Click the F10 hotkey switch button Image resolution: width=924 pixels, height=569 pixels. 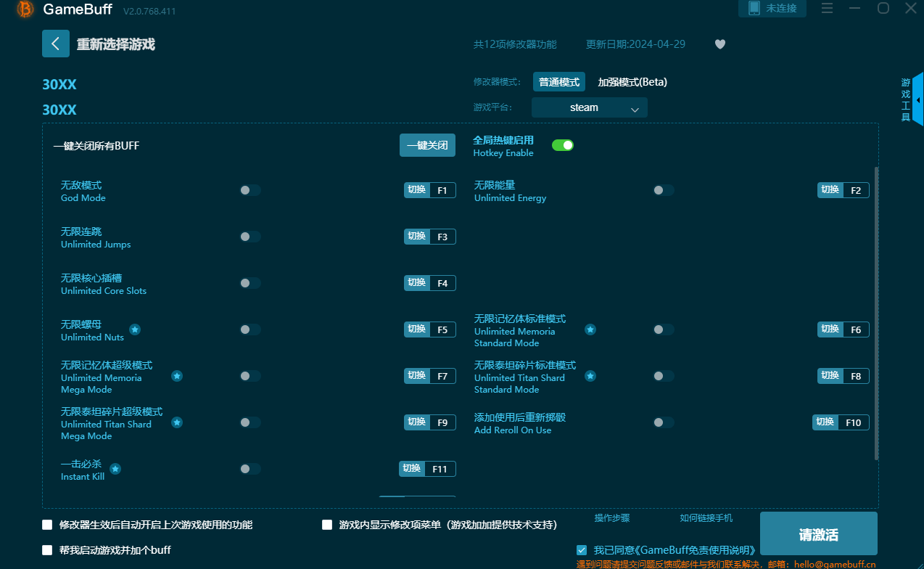click(x=841, y=422)
